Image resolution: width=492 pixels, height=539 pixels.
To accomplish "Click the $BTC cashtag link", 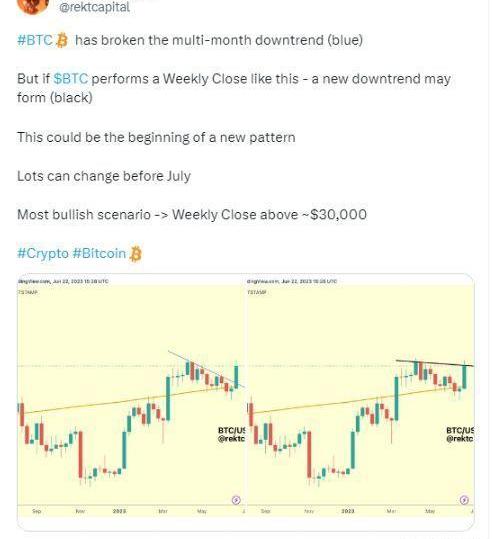I will pyautogui.click(x=71, y=79).
